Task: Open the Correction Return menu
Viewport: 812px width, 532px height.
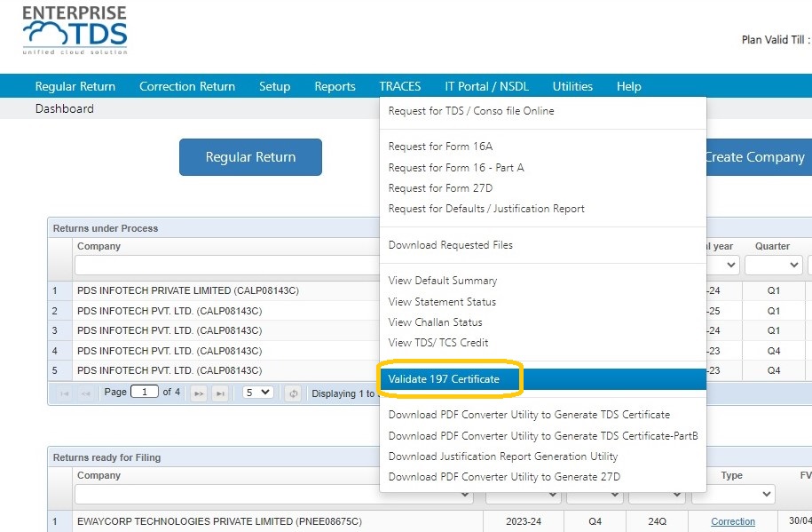Action: tap(187, 86)
